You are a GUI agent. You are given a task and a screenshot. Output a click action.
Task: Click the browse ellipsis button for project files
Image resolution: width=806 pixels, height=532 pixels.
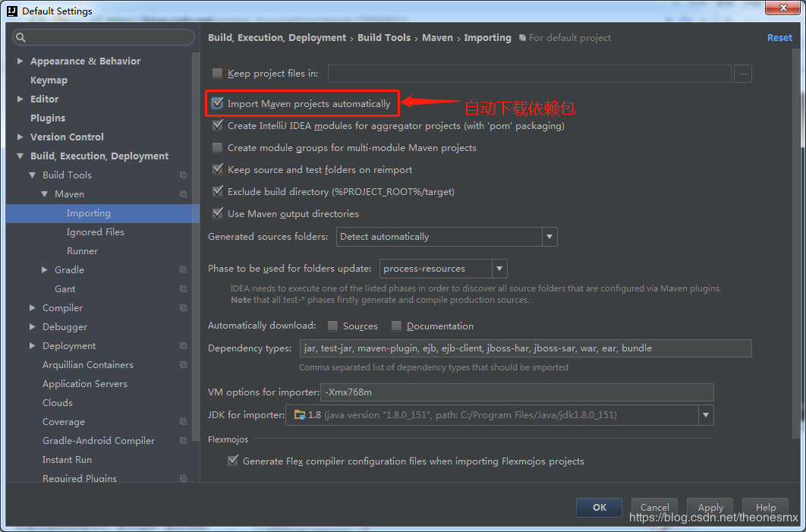pos(743,74)
